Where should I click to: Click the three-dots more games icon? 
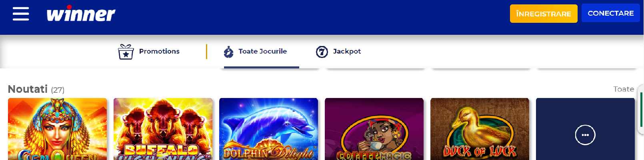585,135
